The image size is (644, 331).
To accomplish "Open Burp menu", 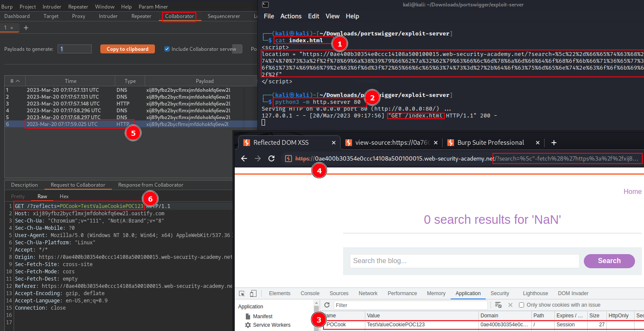I will point(7,7).
